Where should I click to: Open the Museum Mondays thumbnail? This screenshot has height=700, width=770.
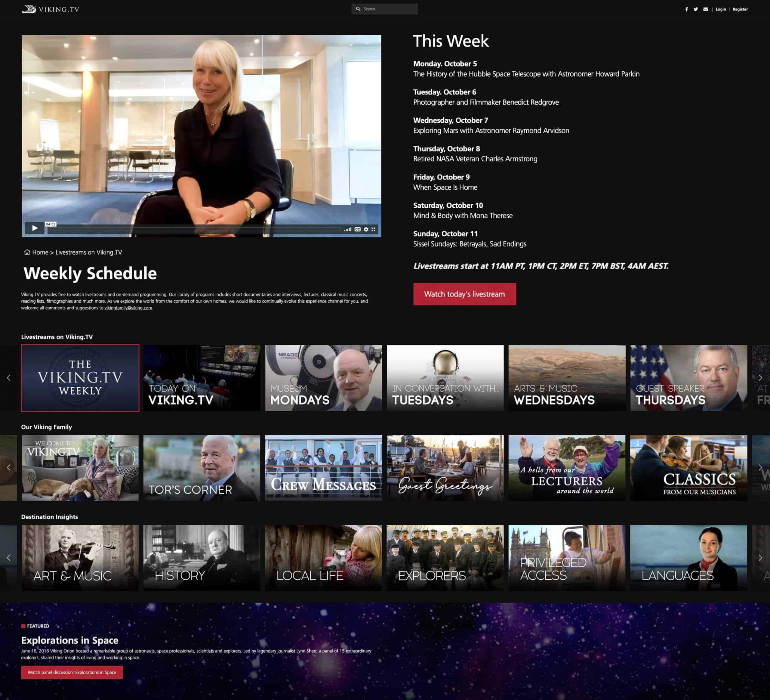323,378
